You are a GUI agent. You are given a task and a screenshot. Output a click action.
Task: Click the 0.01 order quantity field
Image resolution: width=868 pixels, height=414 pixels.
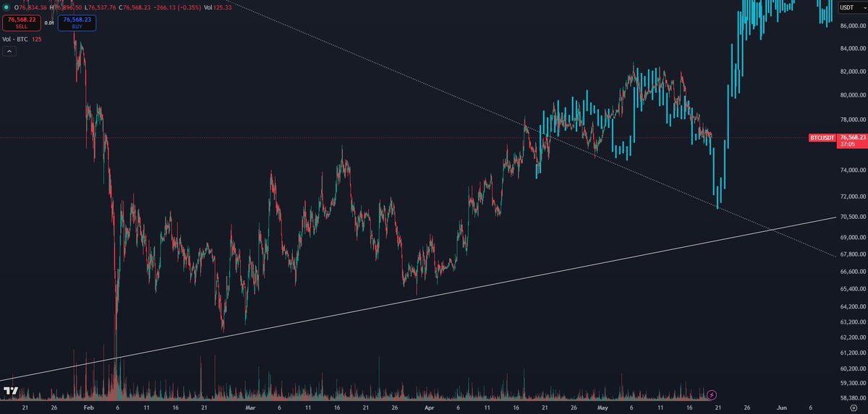[x=49, y=22]
